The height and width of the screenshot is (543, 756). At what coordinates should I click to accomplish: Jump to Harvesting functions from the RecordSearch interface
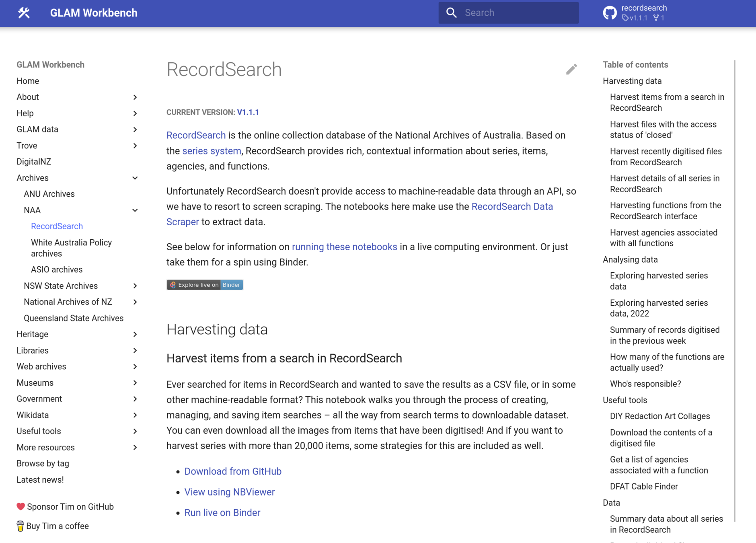(x=665, y=210)
